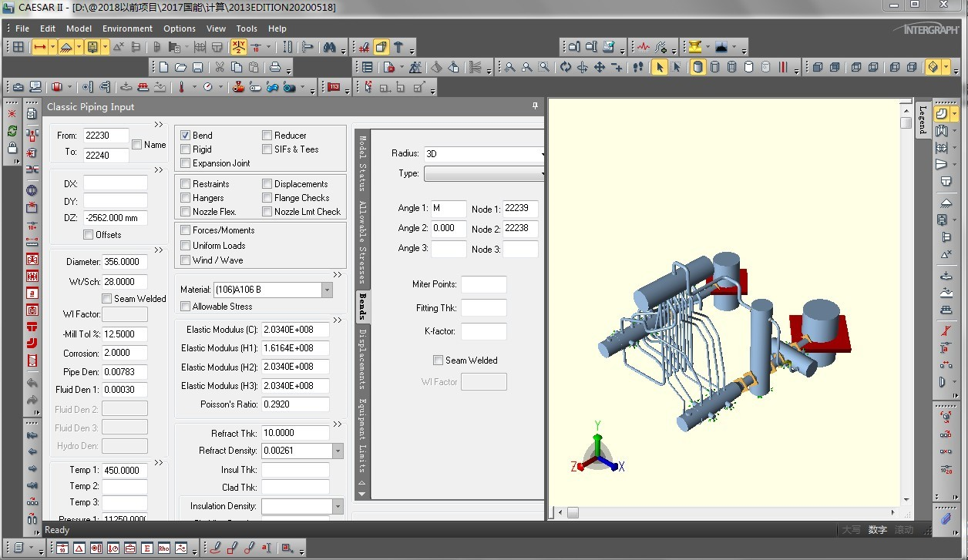Expand the >> arrows above Refract Thk
968x560 pixels.
click(337, 424)
